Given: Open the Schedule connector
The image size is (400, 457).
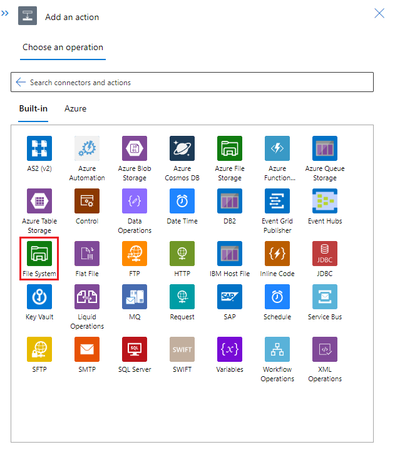Looking at the screenshot, I should [277, 297].
